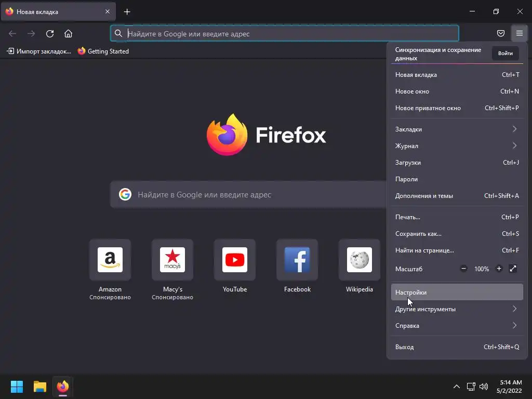The height and width of the screenshot is (399, 532).
Task: Expand the Журнал submenu
Action: (457, 146)
